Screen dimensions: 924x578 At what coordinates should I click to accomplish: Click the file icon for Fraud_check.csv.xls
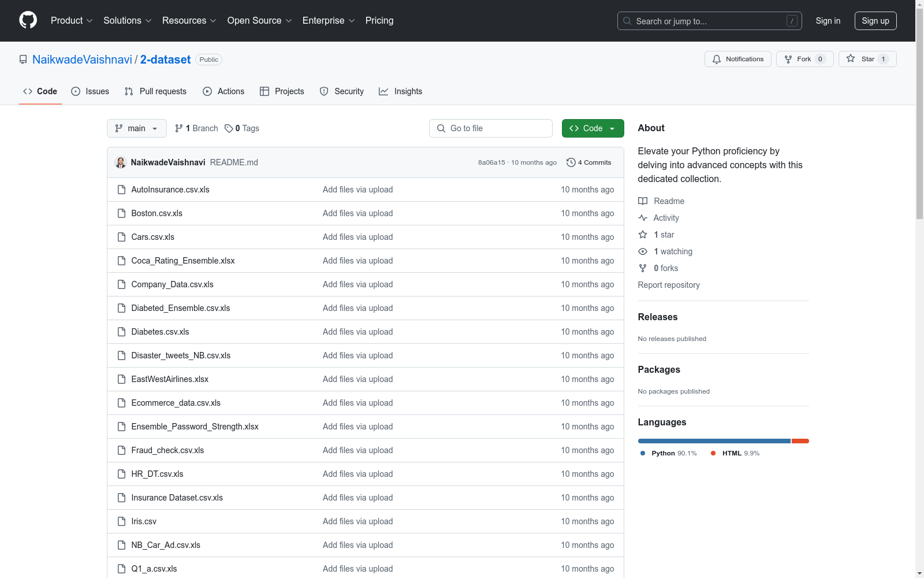tap(121, 450)
